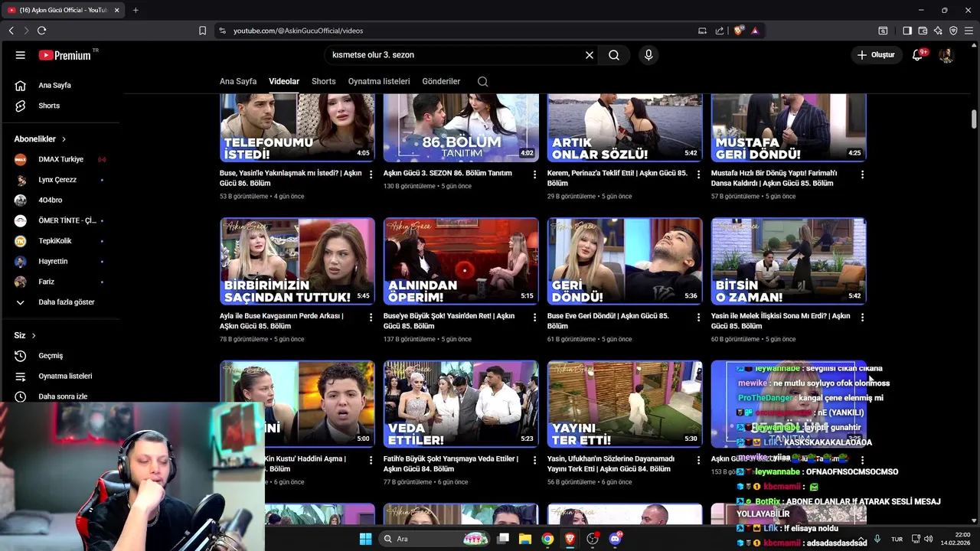The width and height of the screenshot is (980, 551).
Task: Open options for Mustafa Hızlı Dönüş video
Action: [862, 174]
